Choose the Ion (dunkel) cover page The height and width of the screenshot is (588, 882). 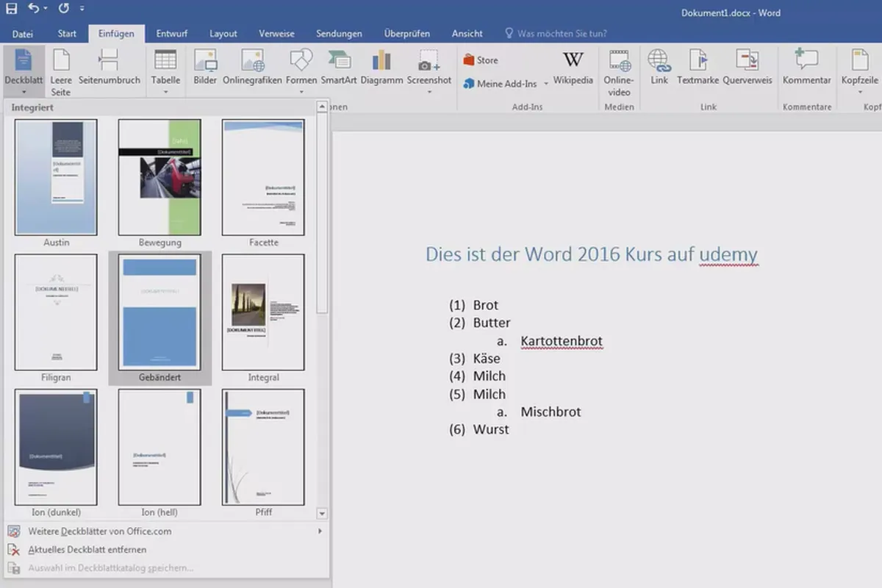point(56,447)
